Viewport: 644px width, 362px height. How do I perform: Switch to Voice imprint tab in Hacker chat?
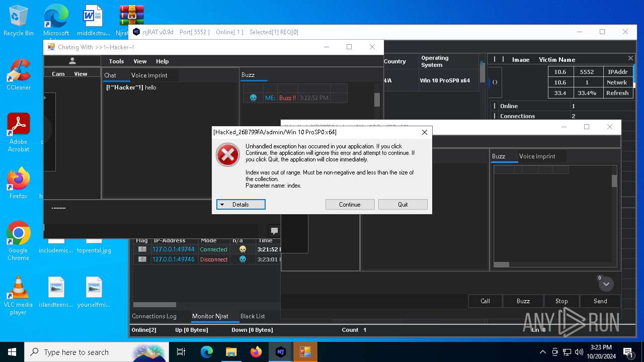click(149, 75)
